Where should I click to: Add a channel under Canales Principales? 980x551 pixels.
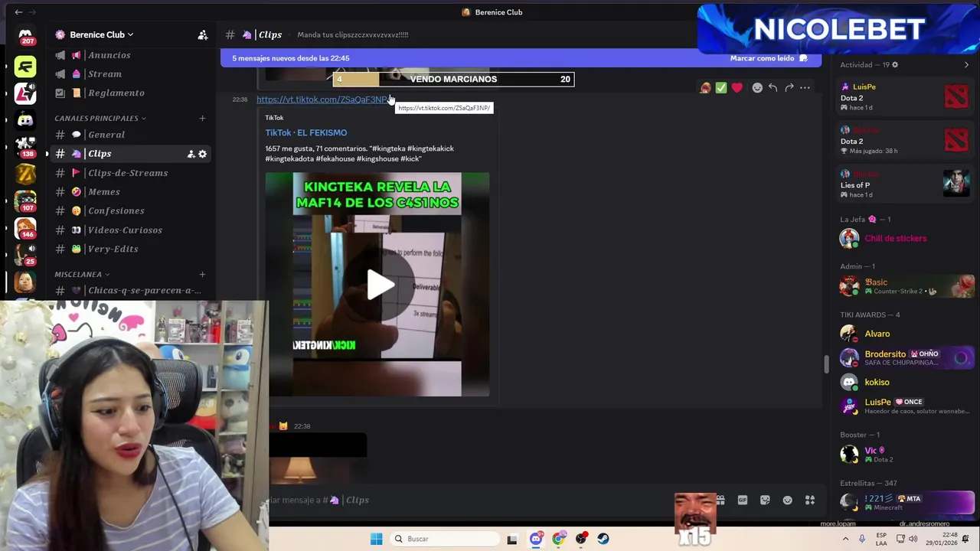202,118
